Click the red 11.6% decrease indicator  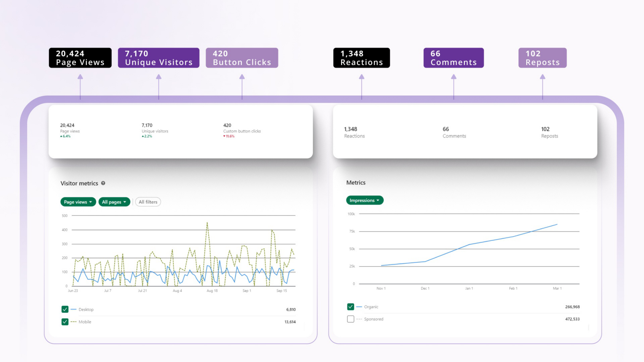pos(229,136)
